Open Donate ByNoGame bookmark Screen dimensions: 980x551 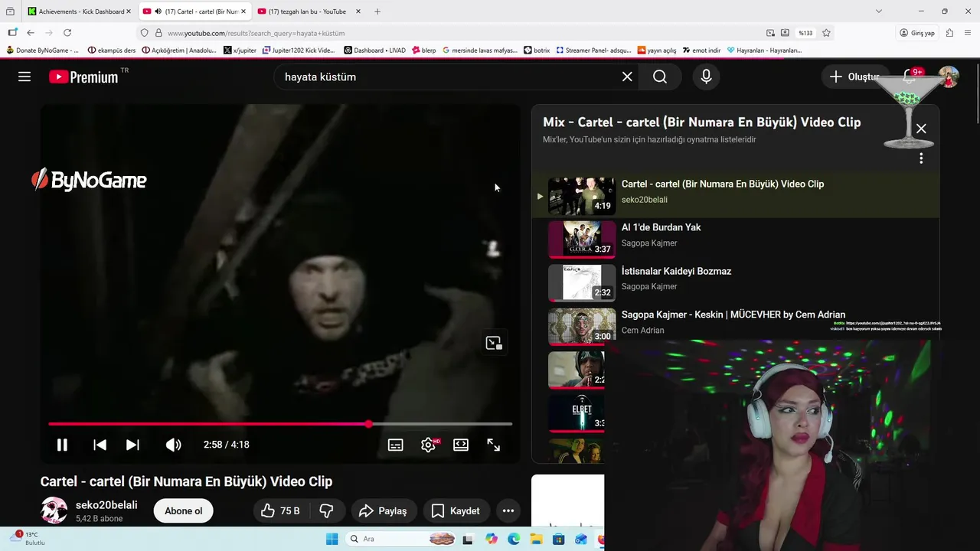pos(43,51)
